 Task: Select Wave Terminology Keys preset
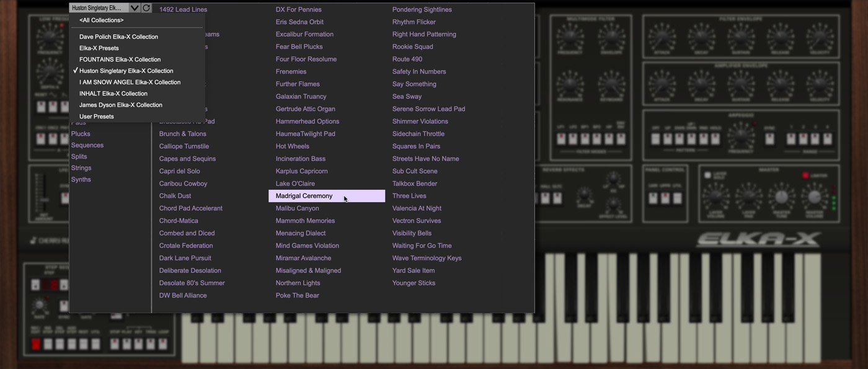click(x=427, y=258)
